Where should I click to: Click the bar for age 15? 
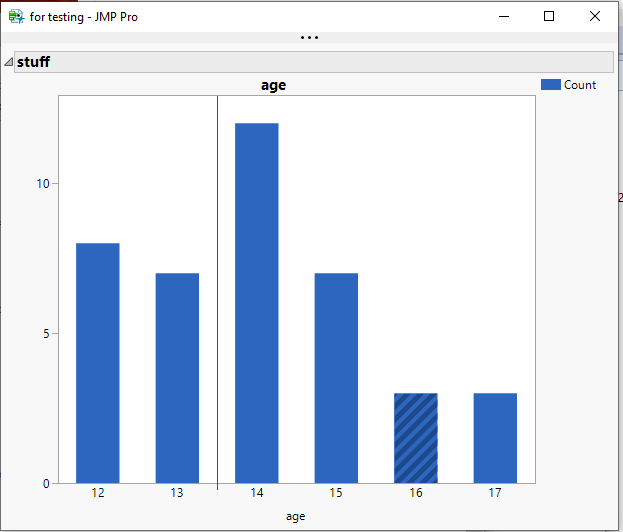pyautogui.click(x=336, y=378)
